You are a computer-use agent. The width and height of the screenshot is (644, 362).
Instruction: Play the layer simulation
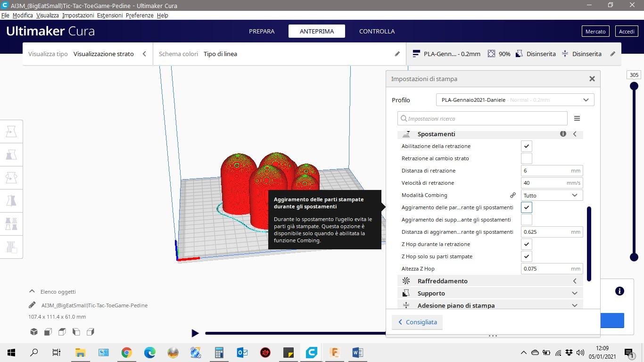pos(195,333)
